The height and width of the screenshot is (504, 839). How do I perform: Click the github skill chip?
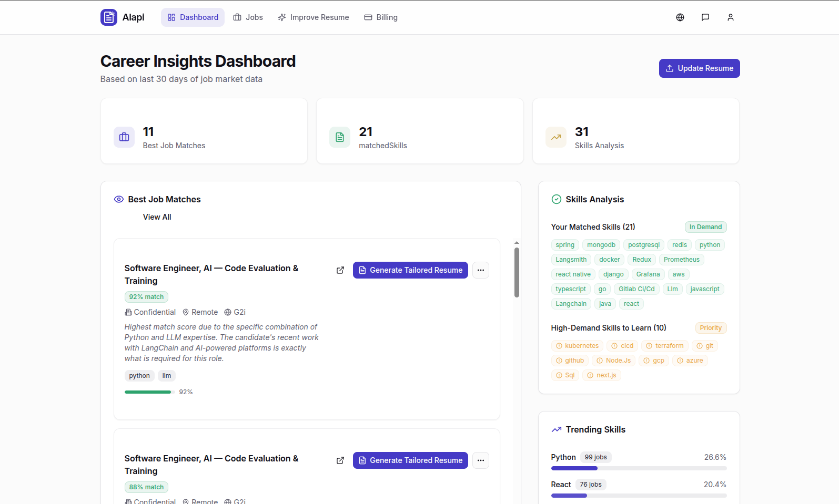570,361
